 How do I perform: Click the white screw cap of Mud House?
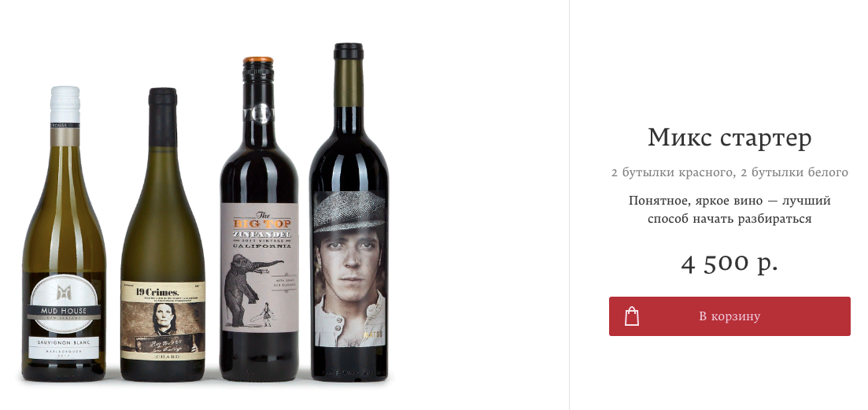click(x=65, y=105)
